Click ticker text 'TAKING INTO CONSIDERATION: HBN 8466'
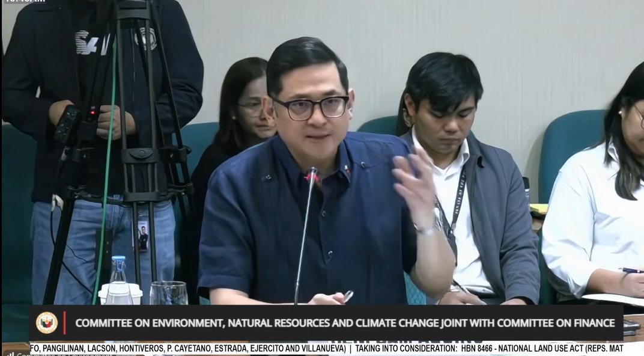Screen dimensions: 644x356 (424, 349)
